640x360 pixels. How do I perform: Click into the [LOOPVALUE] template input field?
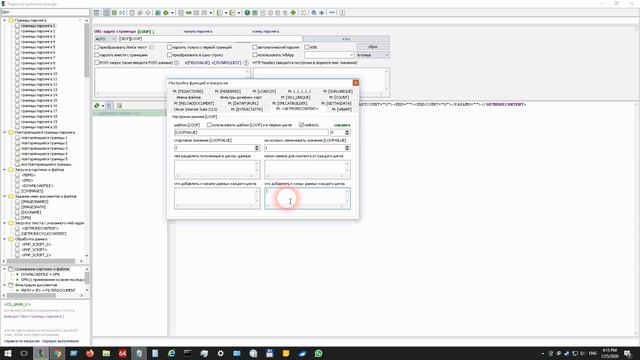251,133
